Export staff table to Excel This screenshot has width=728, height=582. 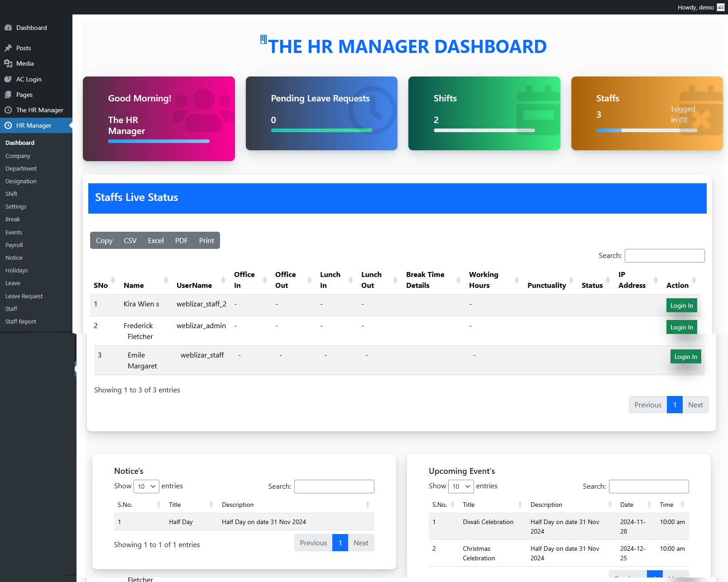tap(156, 241)
